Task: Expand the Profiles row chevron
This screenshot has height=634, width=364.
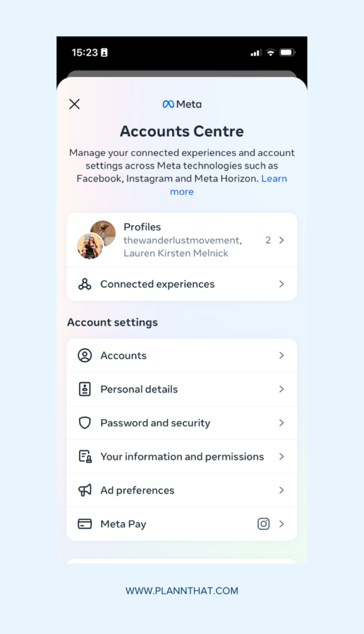Action: pyautogui.click(x=282, y=240)
